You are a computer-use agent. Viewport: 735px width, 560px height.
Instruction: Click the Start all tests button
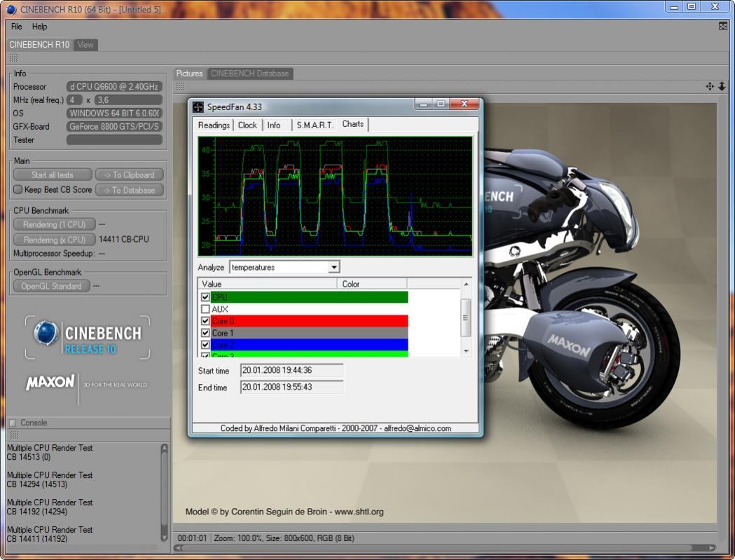[x=53, y=175]
